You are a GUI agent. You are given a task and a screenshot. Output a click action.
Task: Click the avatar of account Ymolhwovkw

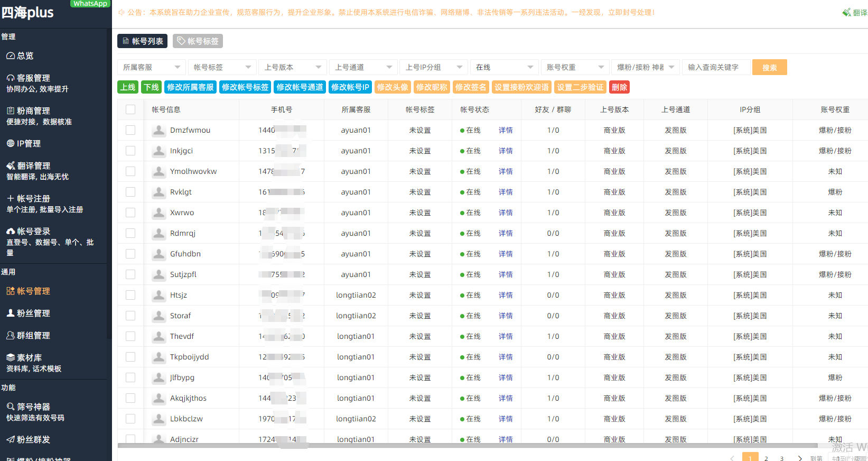click(x=158, y=171)
